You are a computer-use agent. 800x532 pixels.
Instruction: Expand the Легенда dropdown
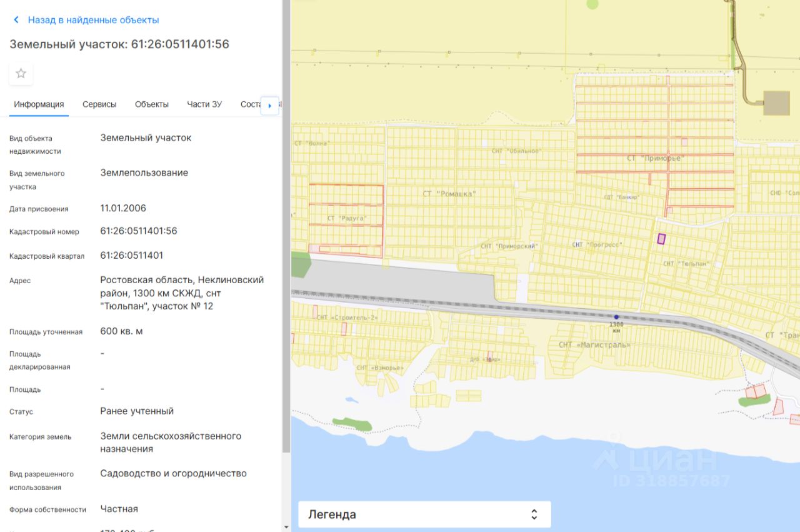[x=424, y=514]
